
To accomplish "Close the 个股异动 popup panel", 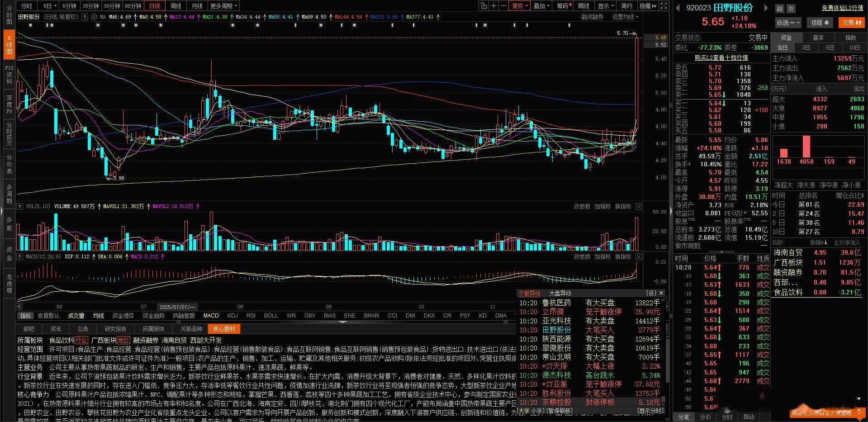I will pyautogui.click(x=661, y=293).
